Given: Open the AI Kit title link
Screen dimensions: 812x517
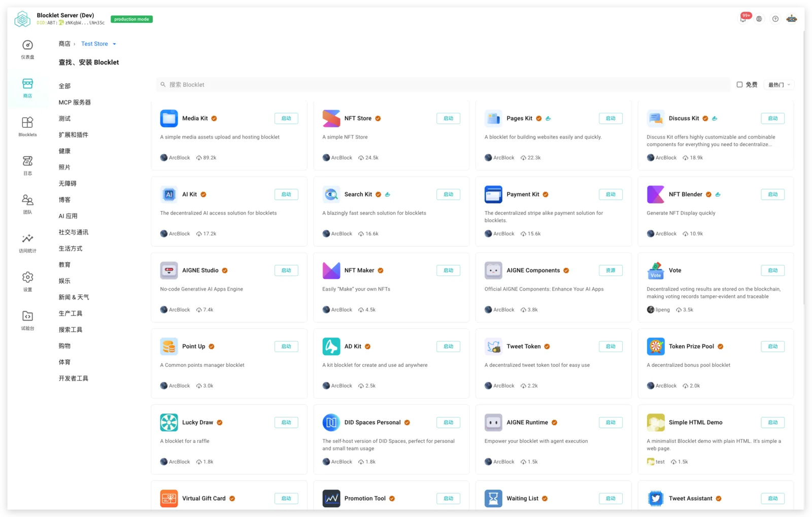Looking at the screenshot, I should coord(189,194).
